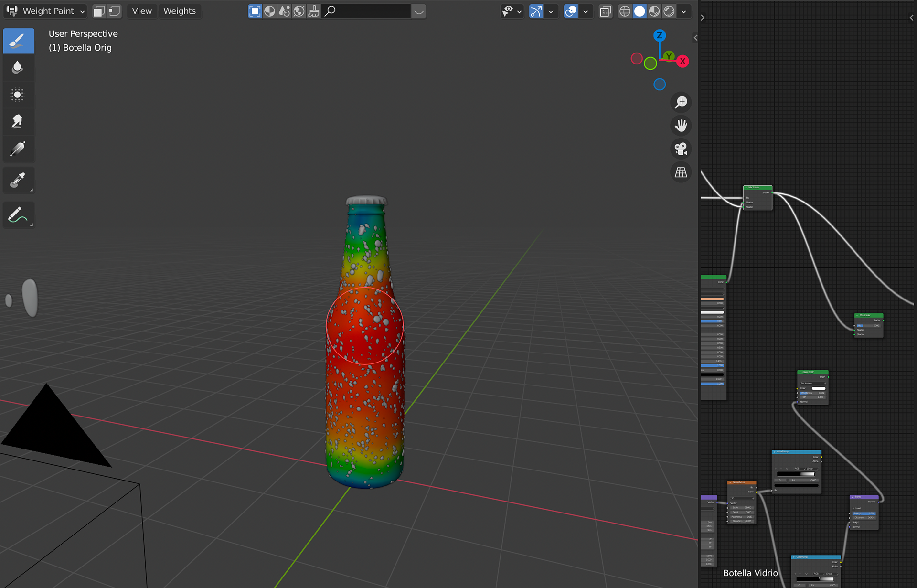Toggle vertex selection masking
Image resolution: width=917 pixels, height=588 pixels.
click(x=114, y=11)
